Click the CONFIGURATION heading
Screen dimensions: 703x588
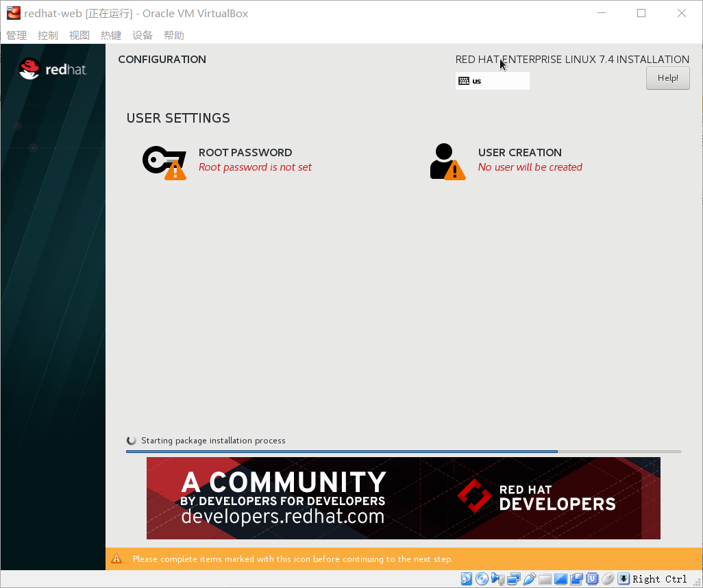coord(162,59)
